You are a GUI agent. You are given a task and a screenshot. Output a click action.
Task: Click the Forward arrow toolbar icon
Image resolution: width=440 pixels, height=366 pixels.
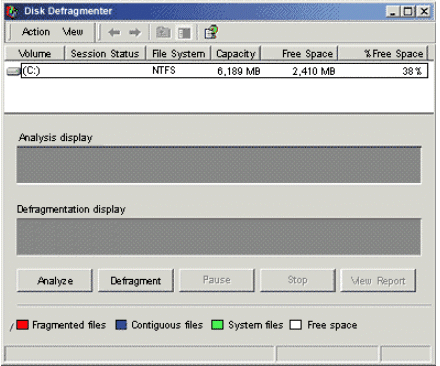135,32
